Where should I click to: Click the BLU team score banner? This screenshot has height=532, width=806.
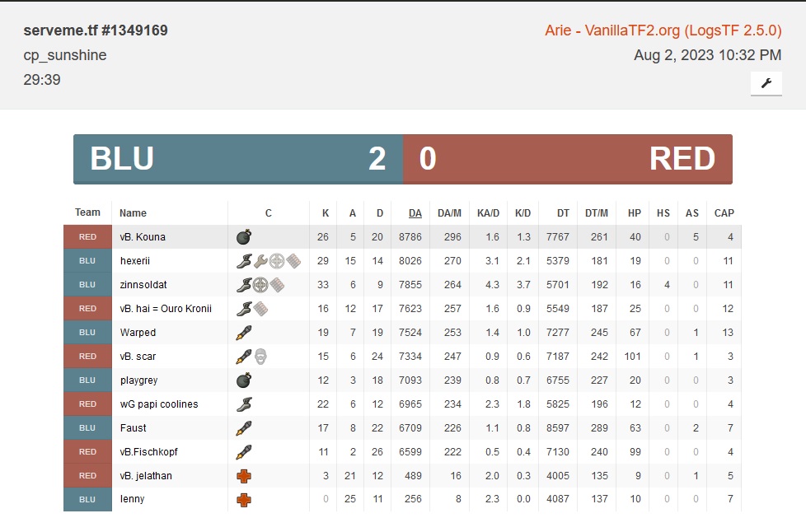point(238,159)
